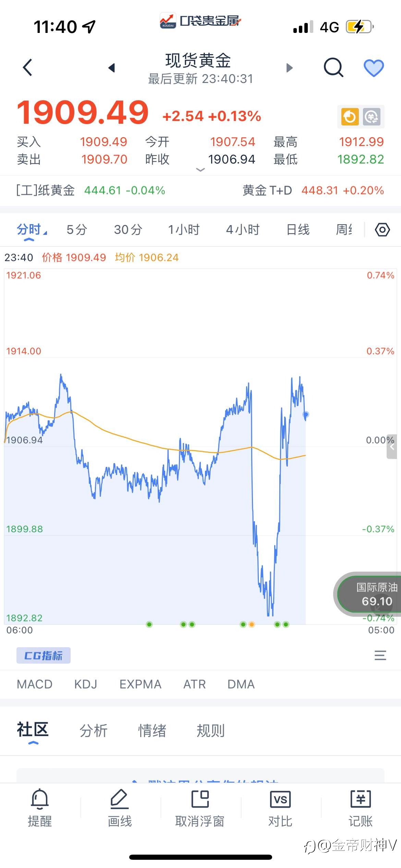Select the MACD indicator
Image resolution: width=401 pixels, height=868 pixels.
35,684
